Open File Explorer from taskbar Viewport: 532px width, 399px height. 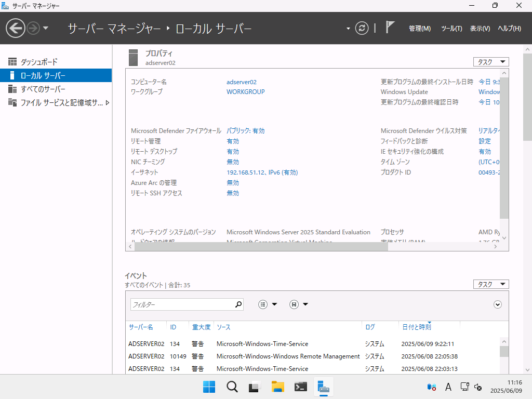[278, 387]
